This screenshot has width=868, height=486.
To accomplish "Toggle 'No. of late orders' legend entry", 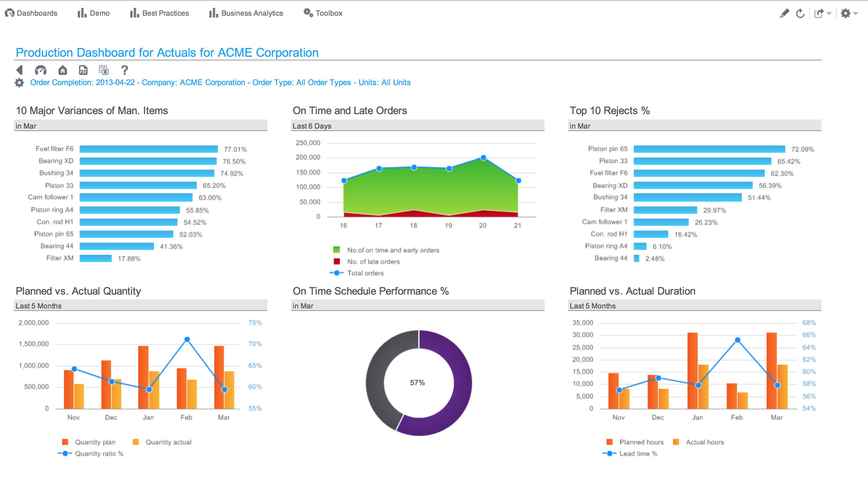I will [x=373, y=261].
